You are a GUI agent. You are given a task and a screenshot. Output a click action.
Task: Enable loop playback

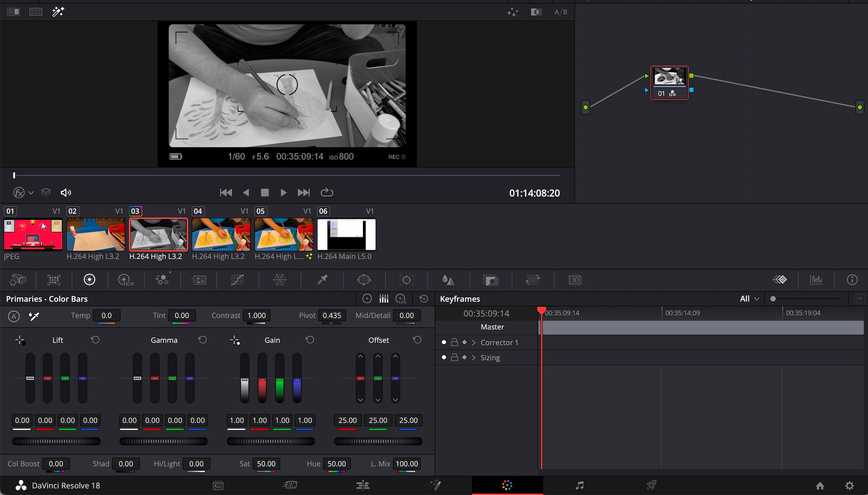tap(327, 193)
